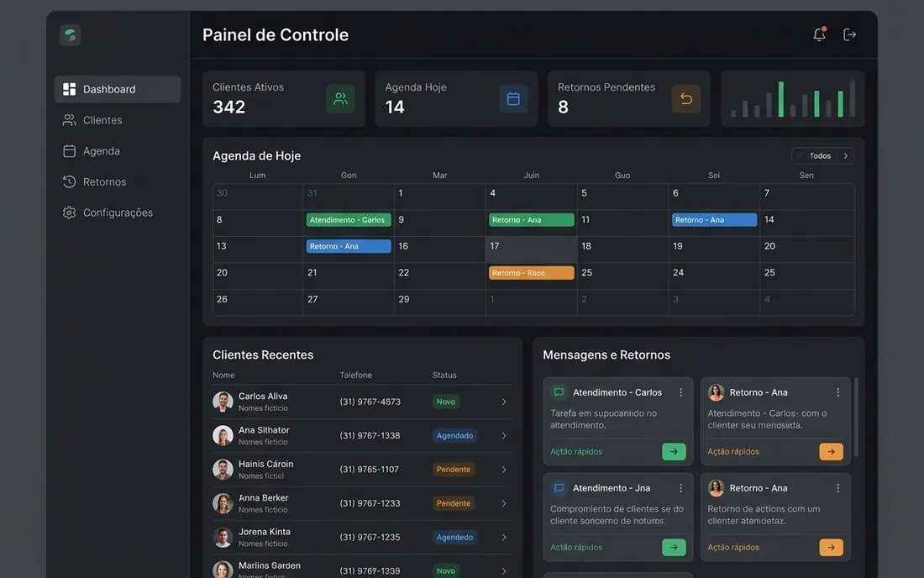Expand Jorena Kinta row chevron
The width and height of the screenshot is (924, 578).
pos(504,538)
